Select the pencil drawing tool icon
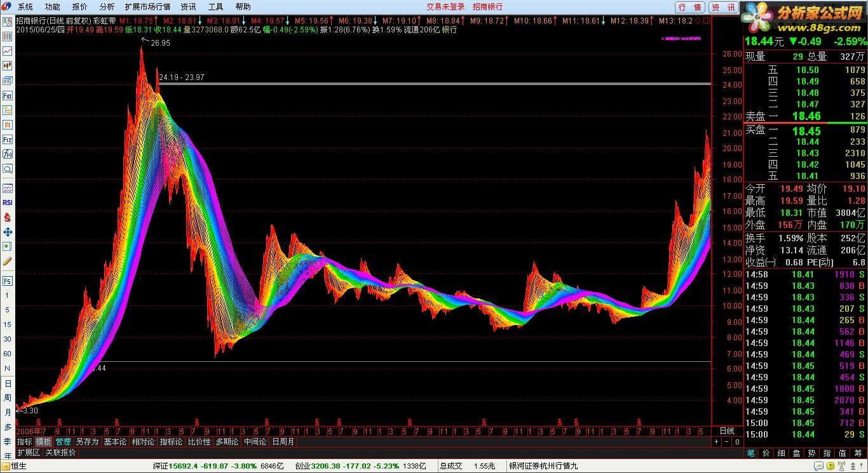Screen dimensions: 868x473 (x=8, y=261)
